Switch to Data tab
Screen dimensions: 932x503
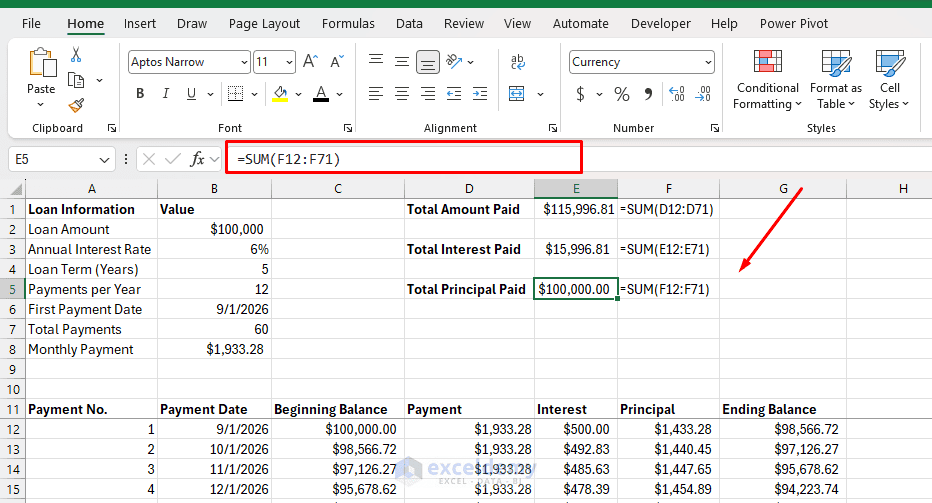click(410, 24)
